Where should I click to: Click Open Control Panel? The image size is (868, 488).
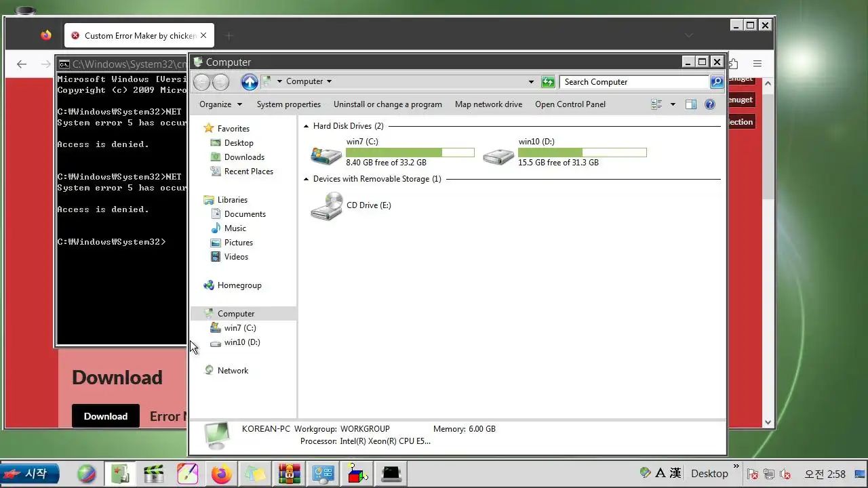(570, 104)
